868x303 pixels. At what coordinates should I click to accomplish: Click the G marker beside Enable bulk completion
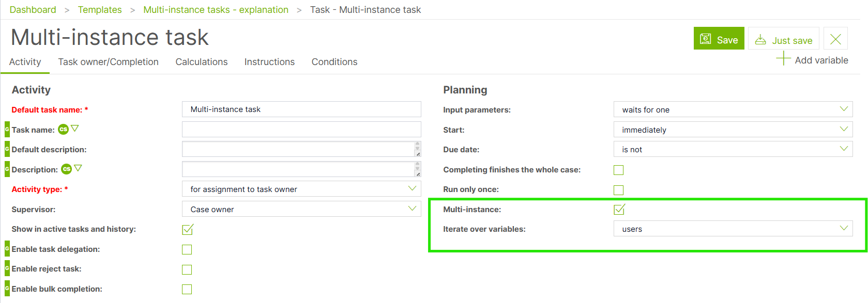click(7, 289)
